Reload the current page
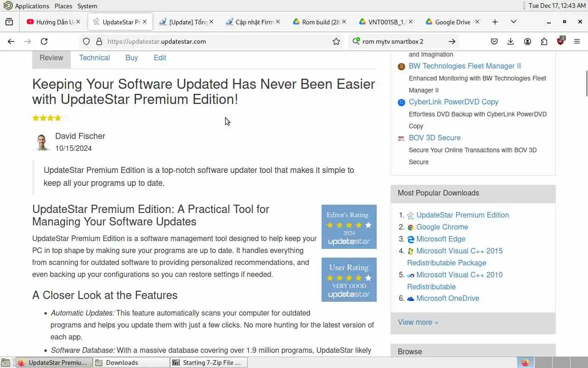This screenshot has width=588, height=368. (44, 41)
